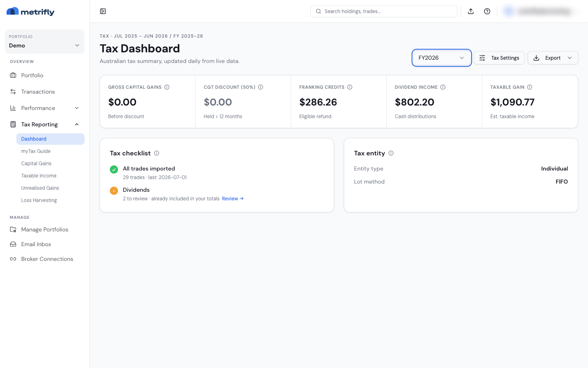
Task: Click the Tax Settings button
Action: 499,58
